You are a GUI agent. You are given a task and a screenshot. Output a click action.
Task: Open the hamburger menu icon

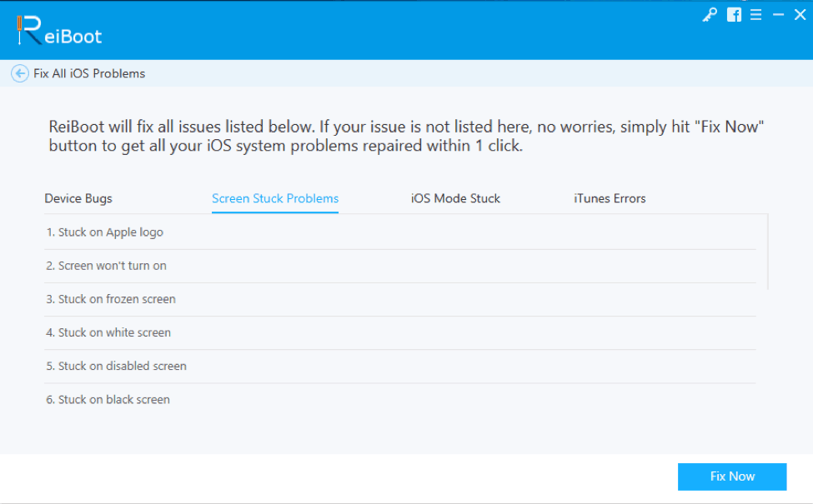tap(756, 15)
